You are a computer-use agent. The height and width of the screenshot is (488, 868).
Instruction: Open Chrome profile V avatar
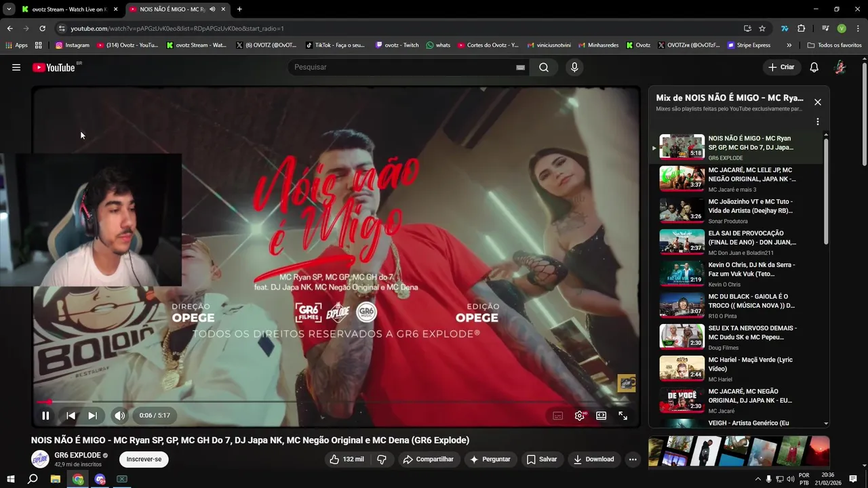(x=842, y=28)
